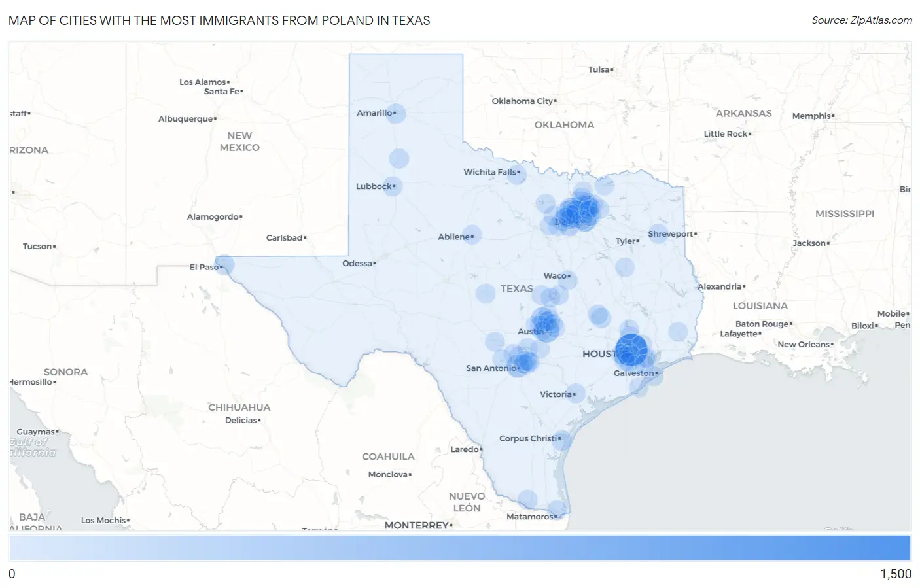Click the Alexandria city label

(720, 286)
